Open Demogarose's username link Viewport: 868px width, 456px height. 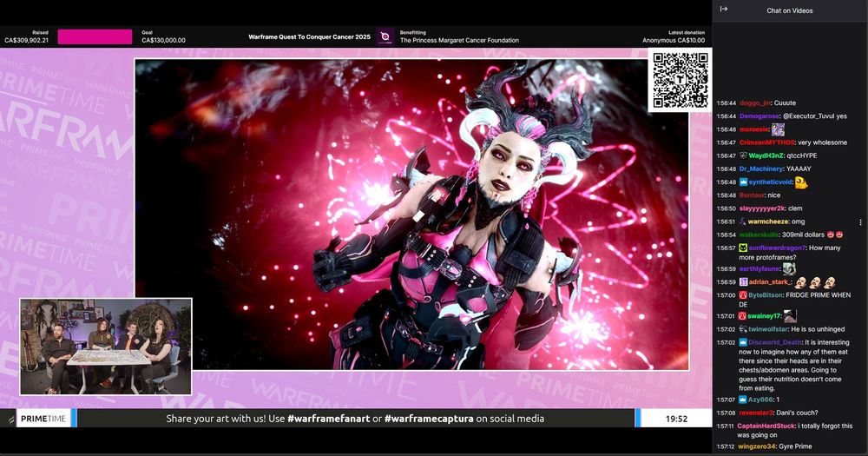759,116
